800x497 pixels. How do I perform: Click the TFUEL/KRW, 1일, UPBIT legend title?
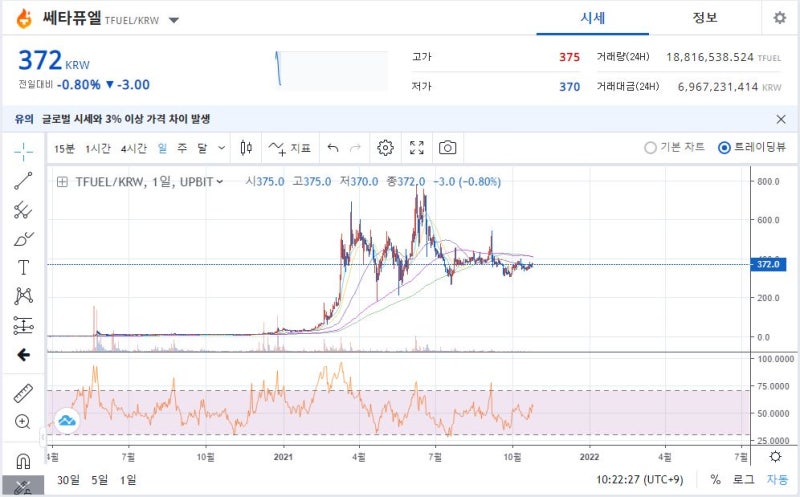pos(144,182)
